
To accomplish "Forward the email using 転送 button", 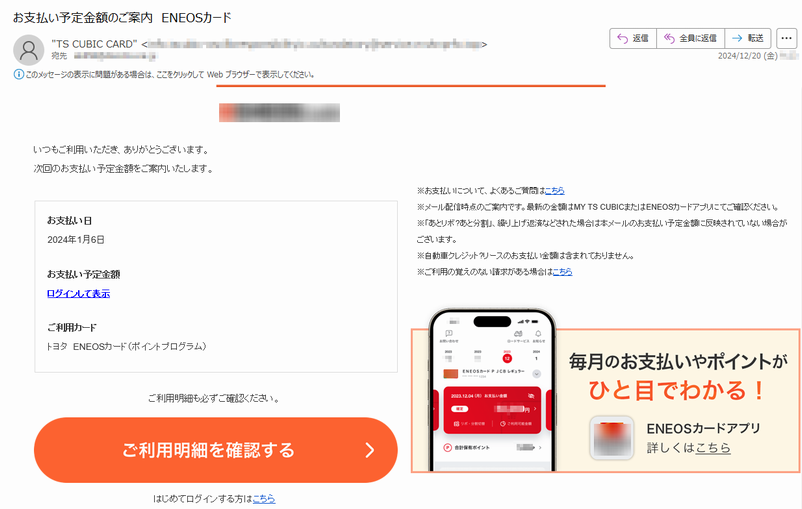I will (x=748, y=38).
